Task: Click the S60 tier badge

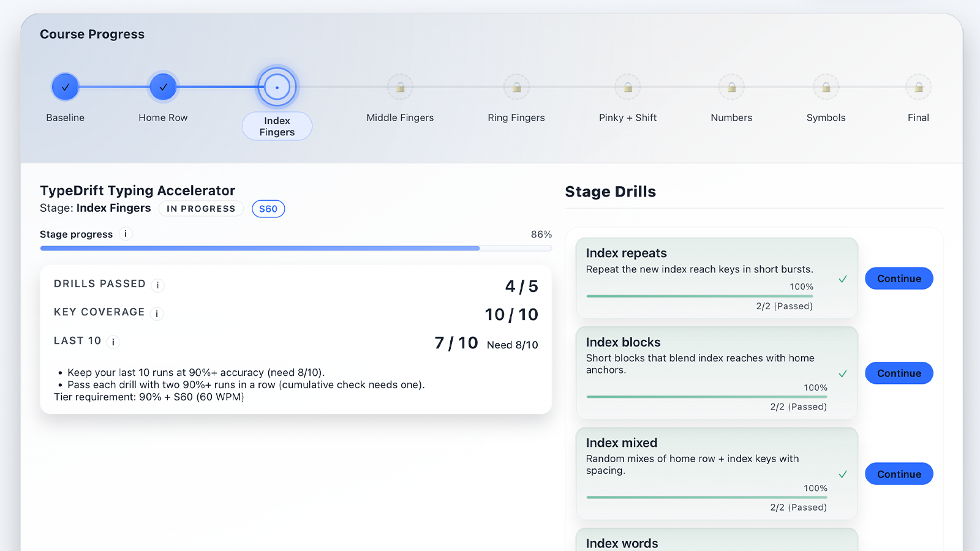Action: tap(268, 209)
